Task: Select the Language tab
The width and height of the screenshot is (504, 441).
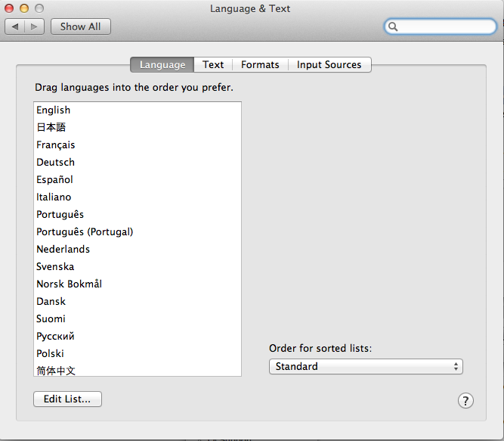Action: [162, 65]
